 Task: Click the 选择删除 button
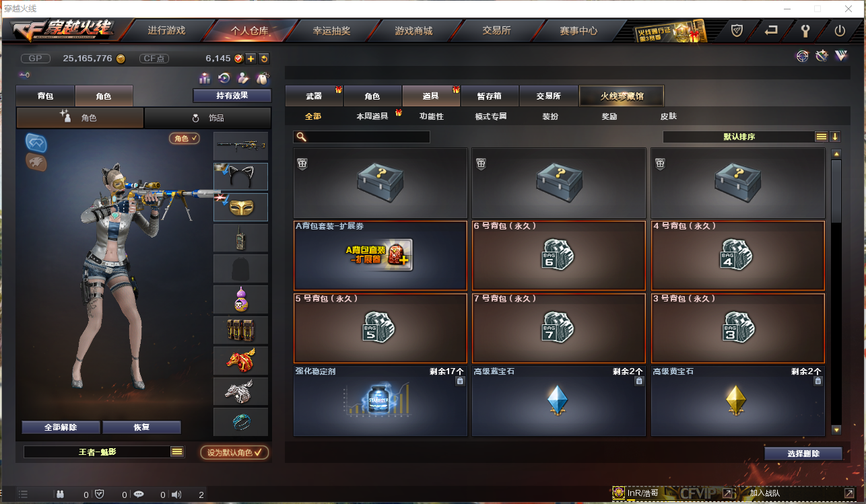(803, 454)
